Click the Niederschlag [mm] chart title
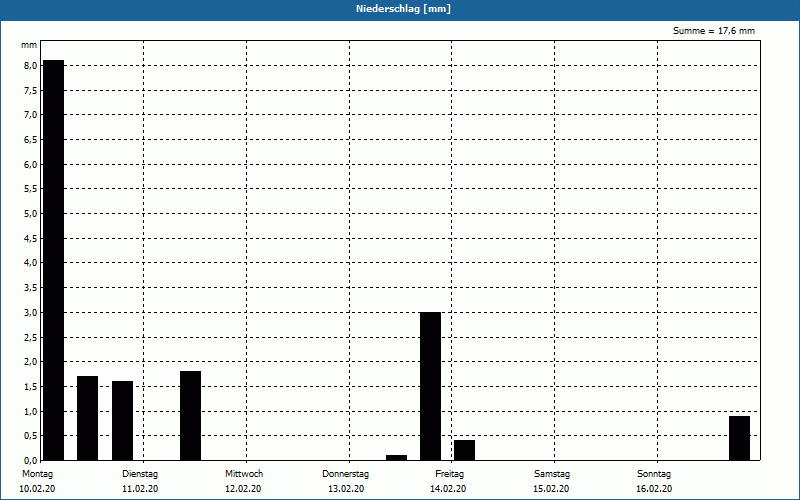The width and height of the screenshot is (800, 500). [x=403, y=9]
